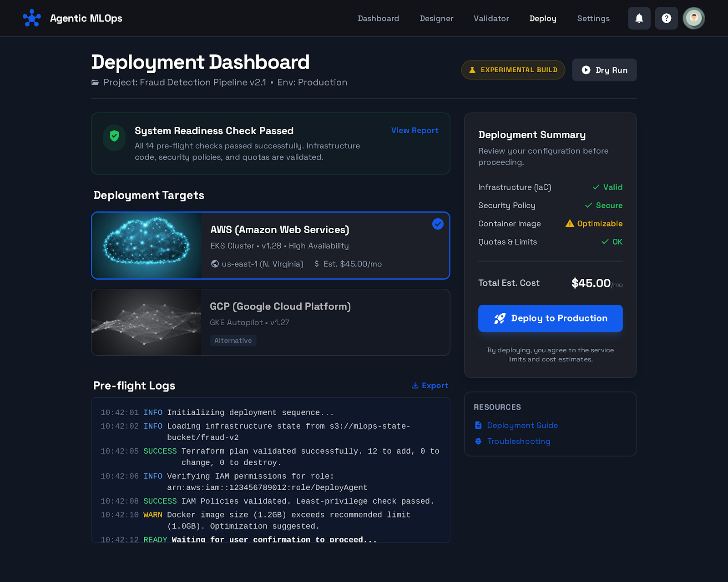Click the green shield readiness icon
Viewport: 728px width, 582px height.
coord(114,136)
